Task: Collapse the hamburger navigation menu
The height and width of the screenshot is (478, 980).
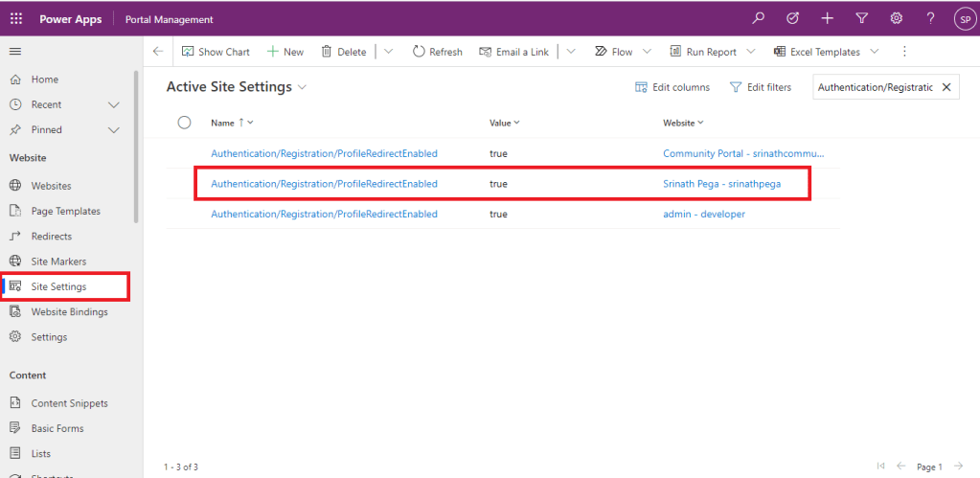Action: [15, 52]
